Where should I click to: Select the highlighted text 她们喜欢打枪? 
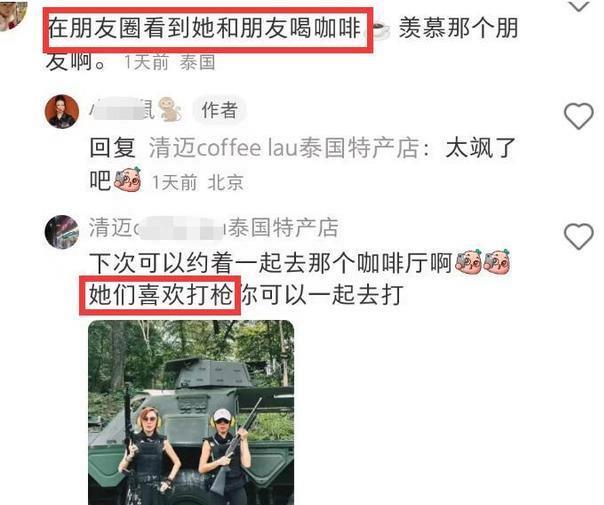pyautogui.click(x=160, y=295)
